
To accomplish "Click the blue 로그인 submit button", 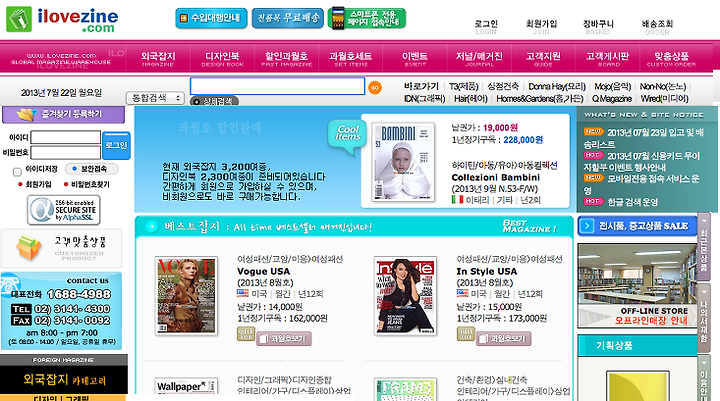I will (116, 146).
